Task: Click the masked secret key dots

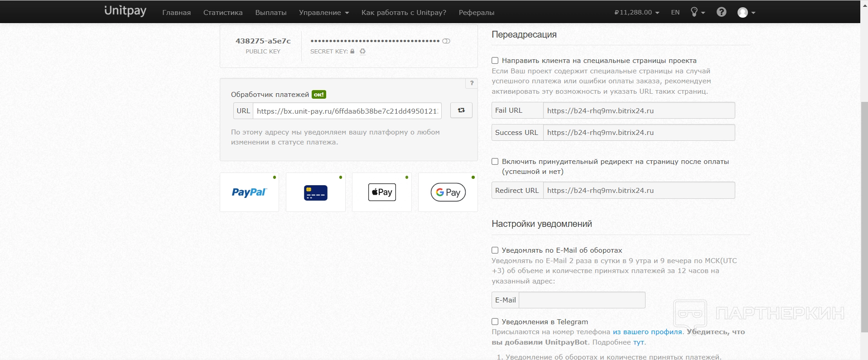Action: coord(375,41)
